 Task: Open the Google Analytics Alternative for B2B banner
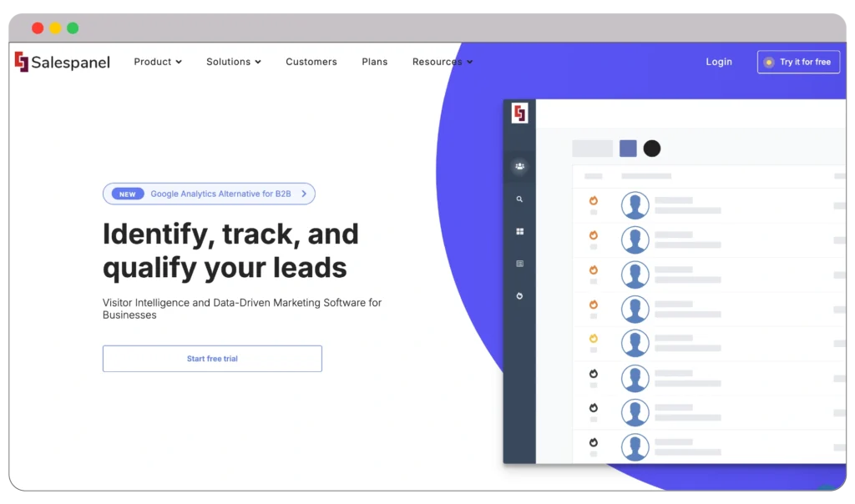[x=209, y=194]
